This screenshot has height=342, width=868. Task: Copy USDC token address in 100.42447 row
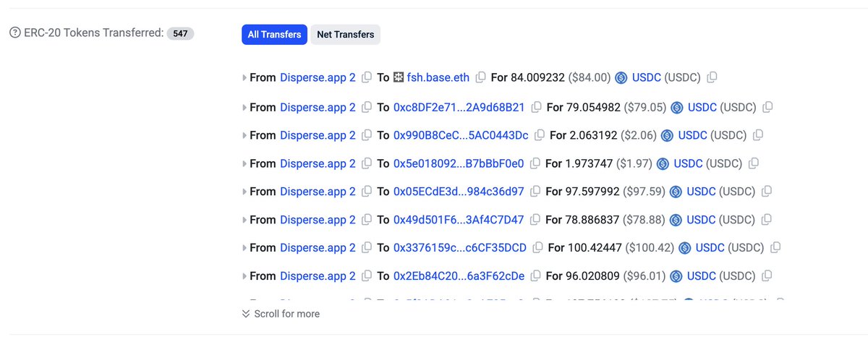[x=775, y=247]
